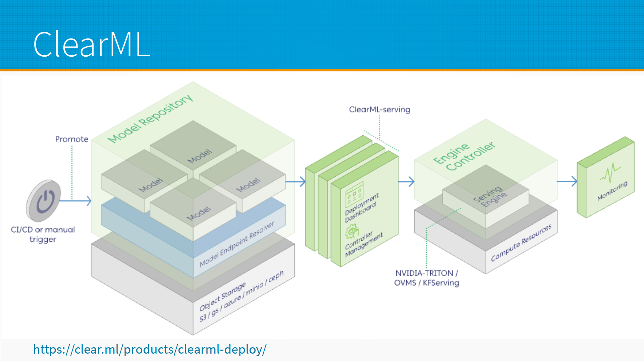Select the Model Repository label
The image size is (644, 362).
point(150,118)
